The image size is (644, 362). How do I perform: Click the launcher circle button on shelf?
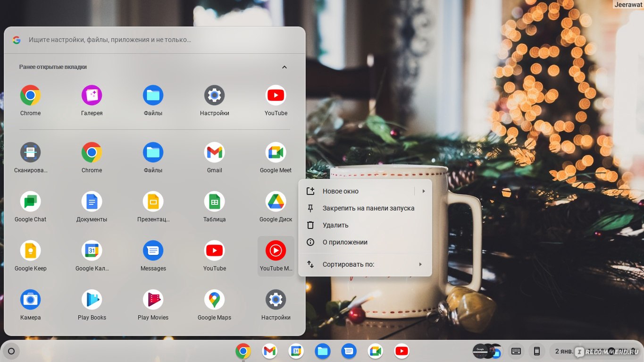(x=11, y=351)
